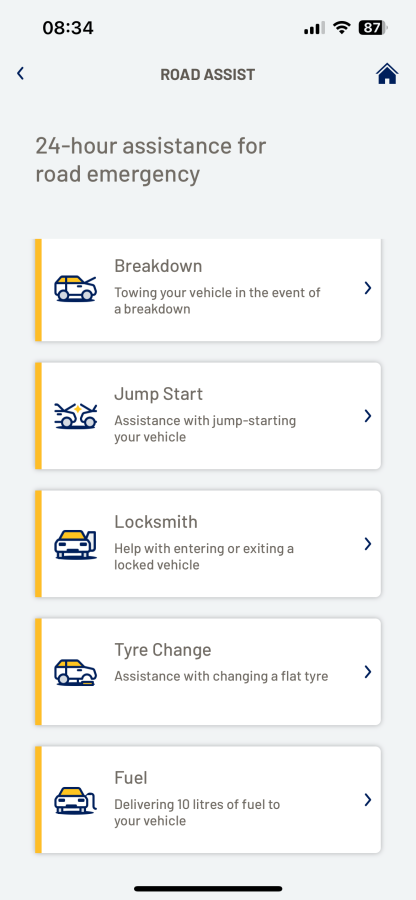Tap the ROAD ASSIST header title
Viewport: 416px width, 900px height.
[x=208, y=75]
